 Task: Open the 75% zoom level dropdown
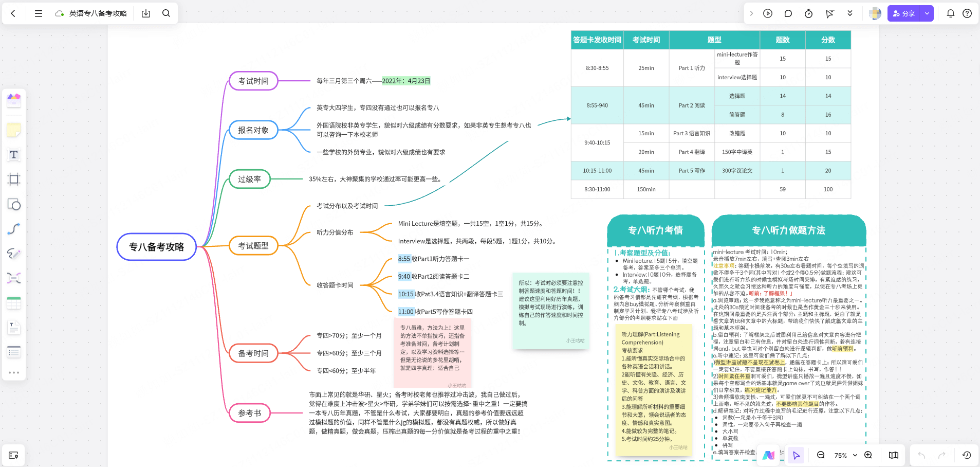click(846, 455)
